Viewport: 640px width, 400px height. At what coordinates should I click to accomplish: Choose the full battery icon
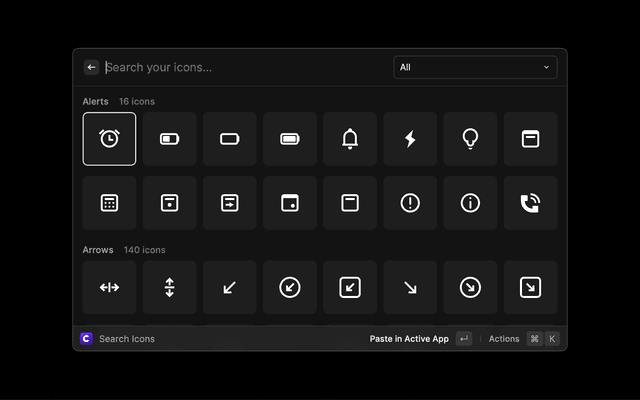point(289,139)
